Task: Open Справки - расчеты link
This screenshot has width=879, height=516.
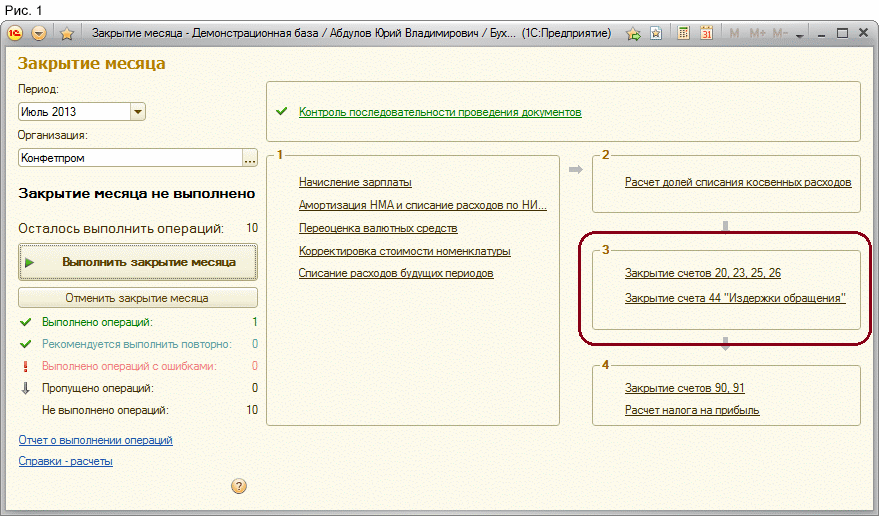Action: 66,461
